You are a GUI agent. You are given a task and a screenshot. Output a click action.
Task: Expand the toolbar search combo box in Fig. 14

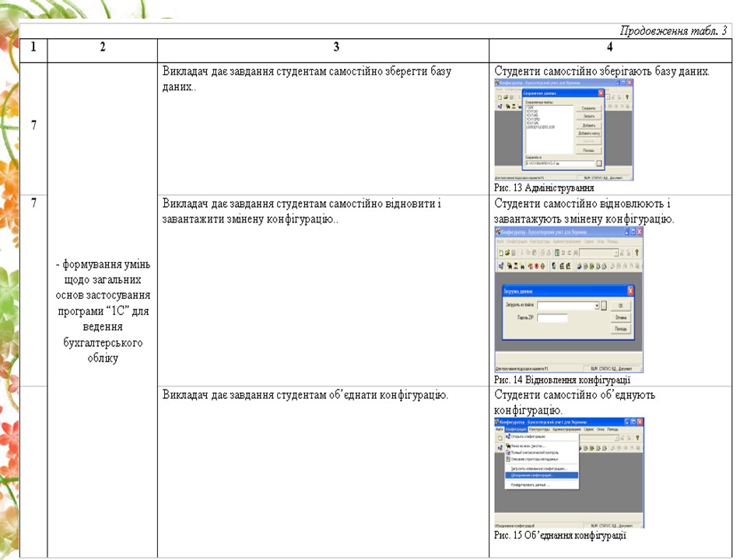coord(615,253)
